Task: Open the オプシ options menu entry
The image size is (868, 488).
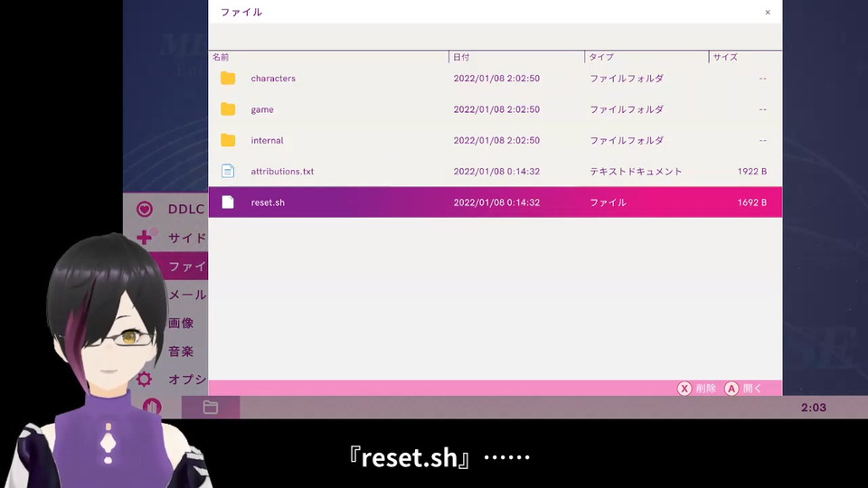Action: pyautogui.click(x=187, y=380)
